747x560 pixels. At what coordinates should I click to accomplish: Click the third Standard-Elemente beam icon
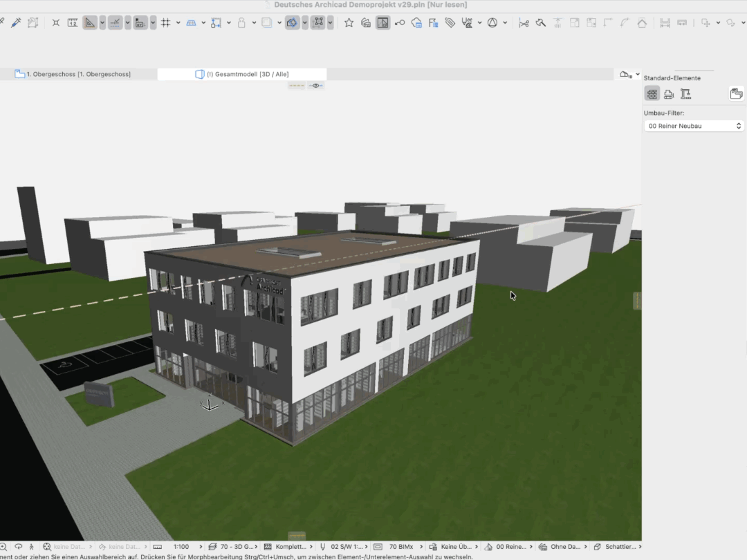(685, 94)
